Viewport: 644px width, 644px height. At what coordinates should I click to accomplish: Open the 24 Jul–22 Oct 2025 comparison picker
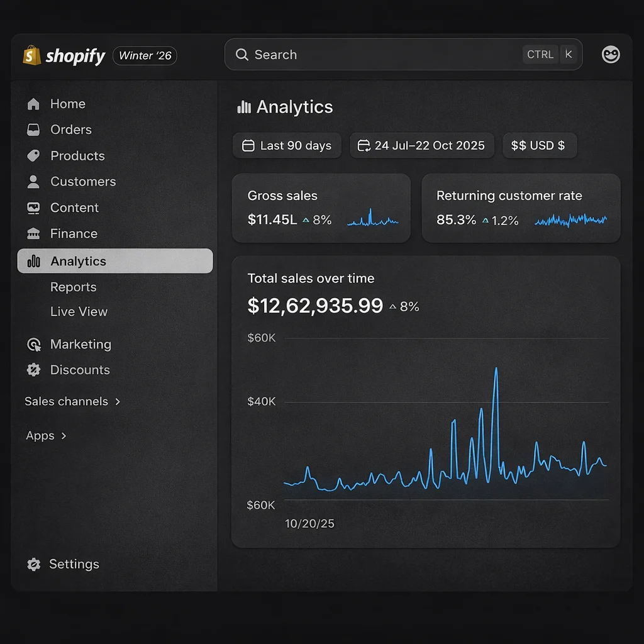pos(421,146)
